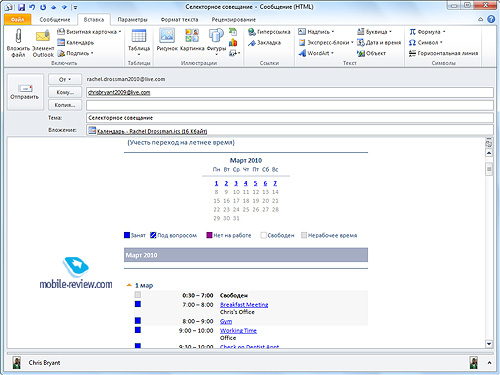This screenshot has width=500, height=375.
Task: Undo the last action in quick access toolbar
Action: pos(32,7)
